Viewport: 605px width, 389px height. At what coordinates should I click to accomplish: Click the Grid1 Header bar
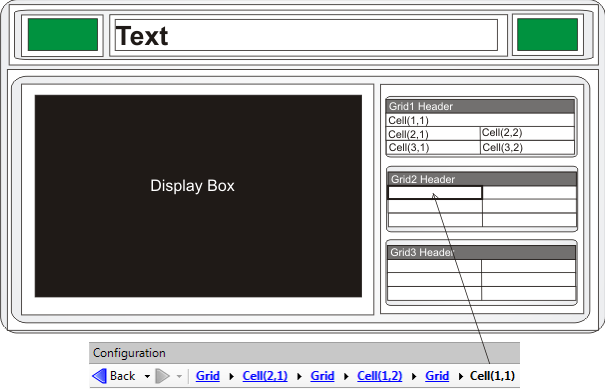click(481, 106)
